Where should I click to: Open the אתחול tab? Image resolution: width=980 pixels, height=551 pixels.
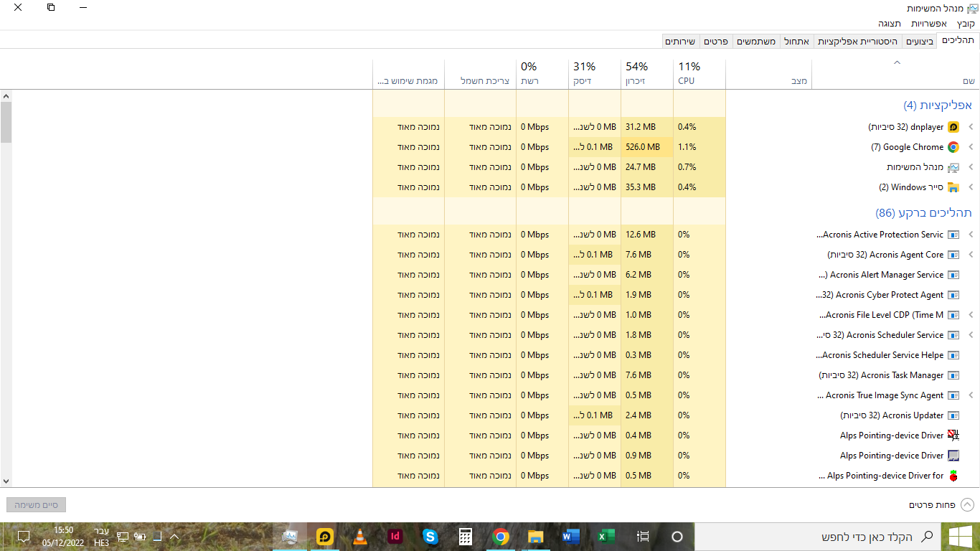click(x=796, y=42)
